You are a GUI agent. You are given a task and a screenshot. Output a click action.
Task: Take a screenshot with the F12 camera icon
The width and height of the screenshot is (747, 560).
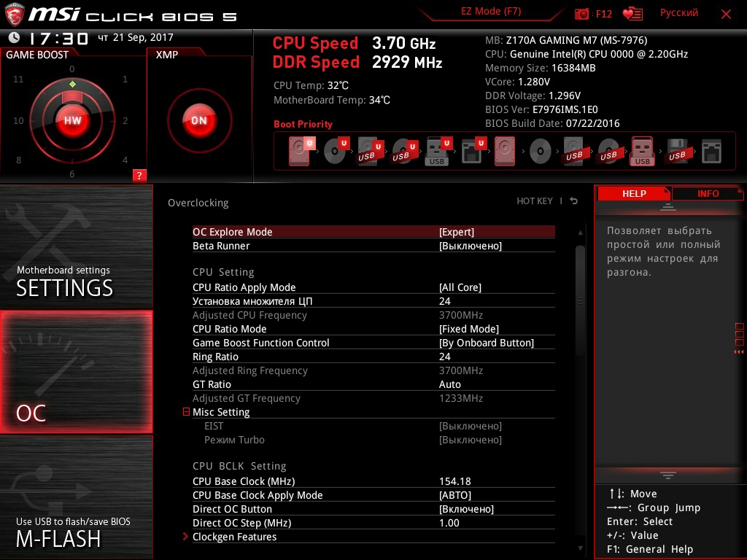tap(581, 14)
